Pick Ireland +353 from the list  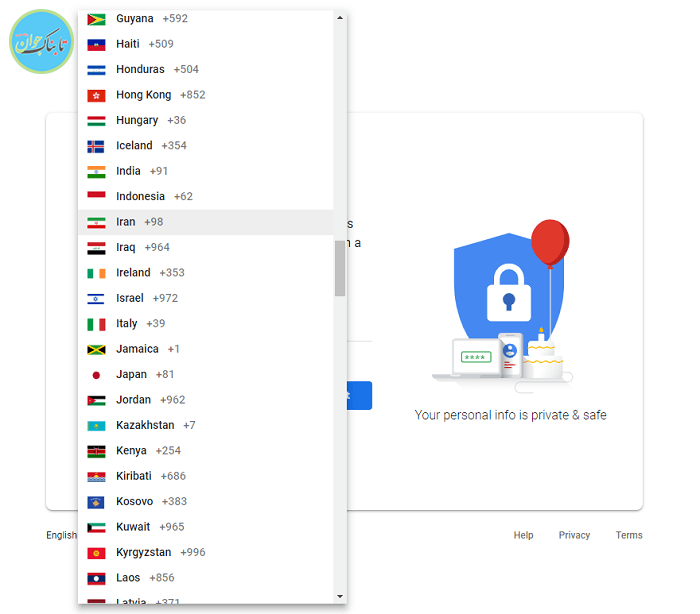(205, 272)
